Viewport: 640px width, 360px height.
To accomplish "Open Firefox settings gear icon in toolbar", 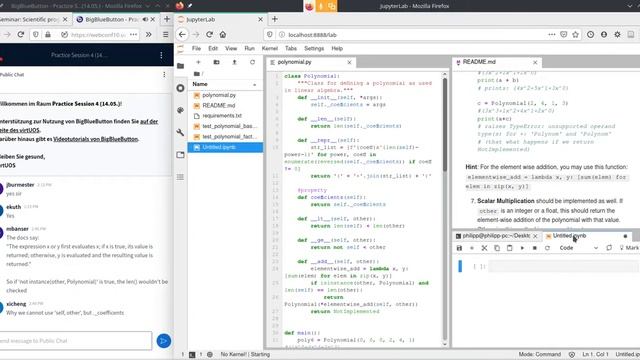I will (x=617, y=35).
